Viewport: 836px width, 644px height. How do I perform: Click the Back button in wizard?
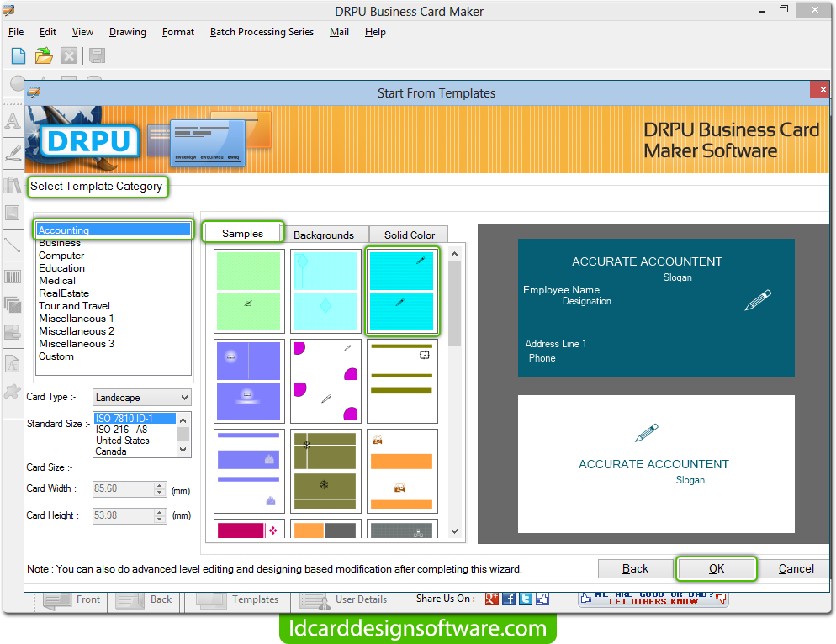636,569
